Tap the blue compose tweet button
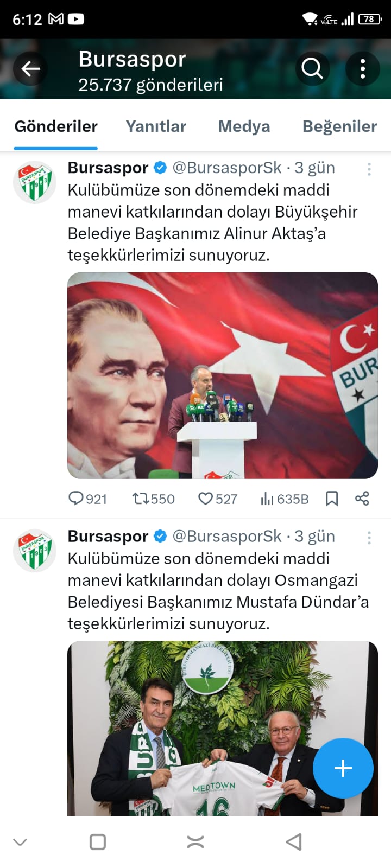This screenshot has height=868, width=391. [343, 768]
